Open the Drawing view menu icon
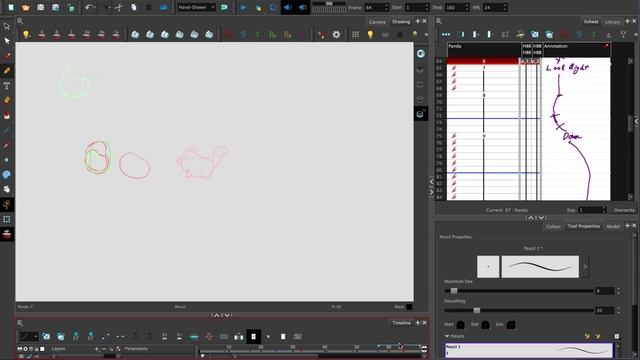 (x=20, y=21)
